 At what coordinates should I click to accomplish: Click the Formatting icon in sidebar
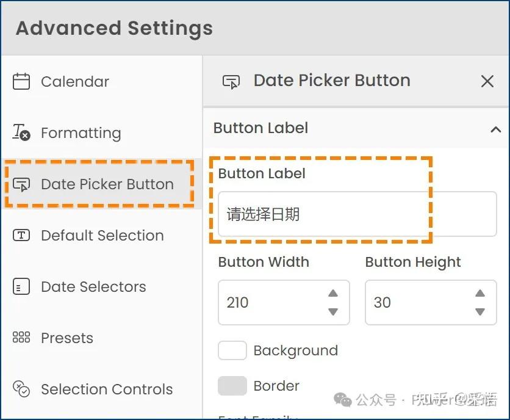[21, 132]
